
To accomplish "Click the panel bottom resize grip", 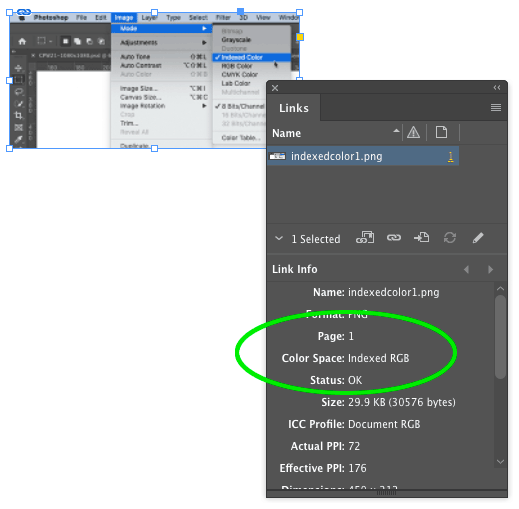I will [x=387, y=493].
